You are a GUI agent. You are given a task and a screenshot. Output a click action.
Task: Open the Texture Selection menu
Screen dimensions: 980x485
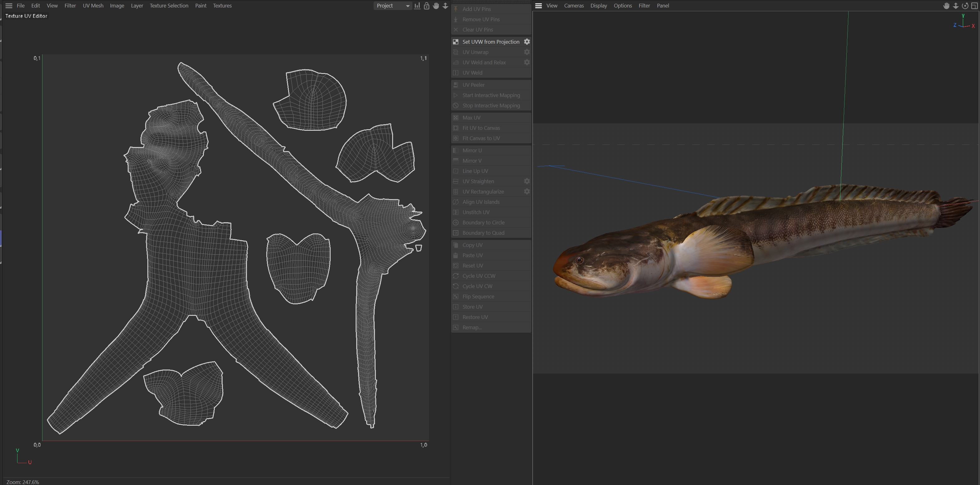click(x=169, y=6)
